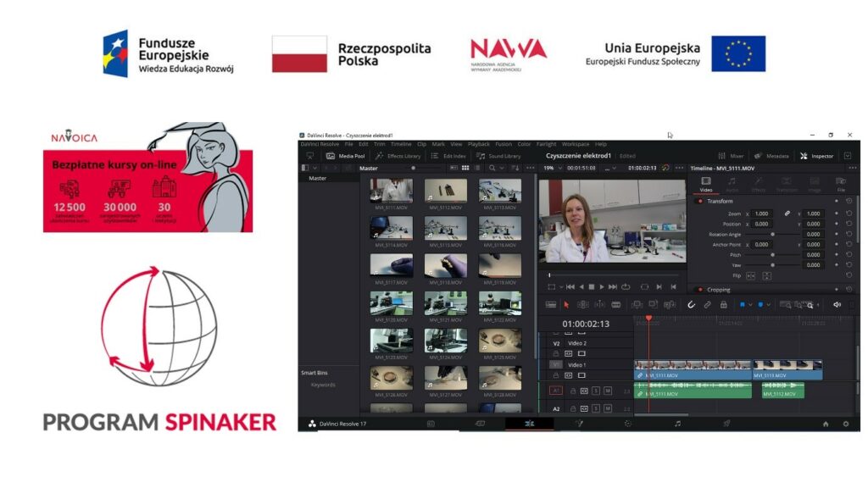Toggle Position Lock padlock icon

click(x=723, y=305)
